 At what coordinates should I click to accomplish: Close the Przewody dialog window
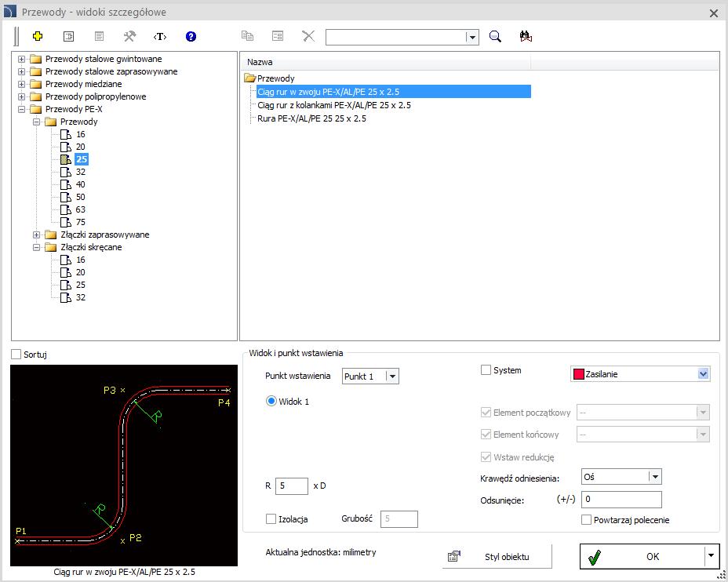tap(714, 13)
